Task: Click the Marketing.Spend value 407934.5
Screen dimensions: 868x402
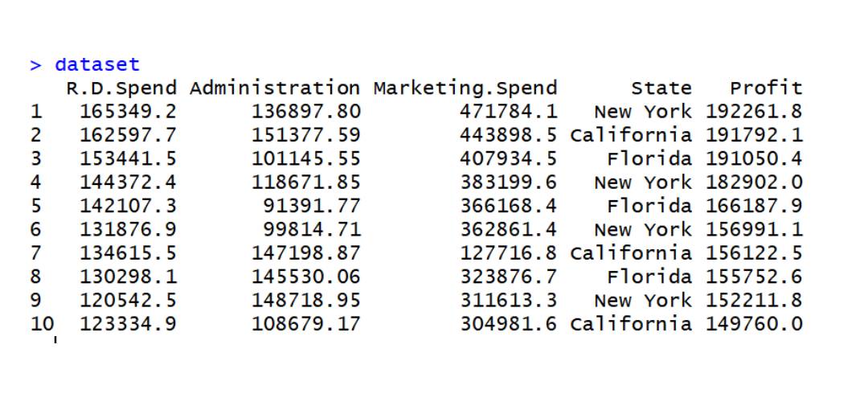Action: tap(508, 158)
